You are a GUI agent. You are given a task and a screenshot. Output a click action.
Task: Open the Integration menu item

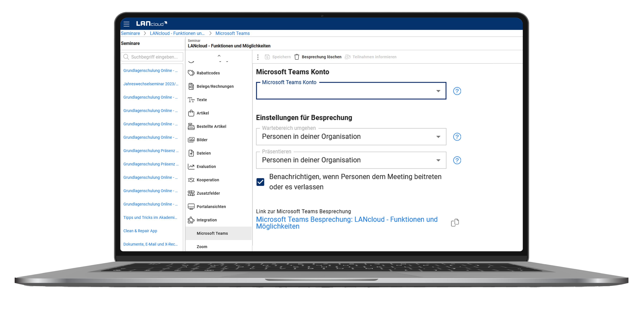tap(219, 220)
